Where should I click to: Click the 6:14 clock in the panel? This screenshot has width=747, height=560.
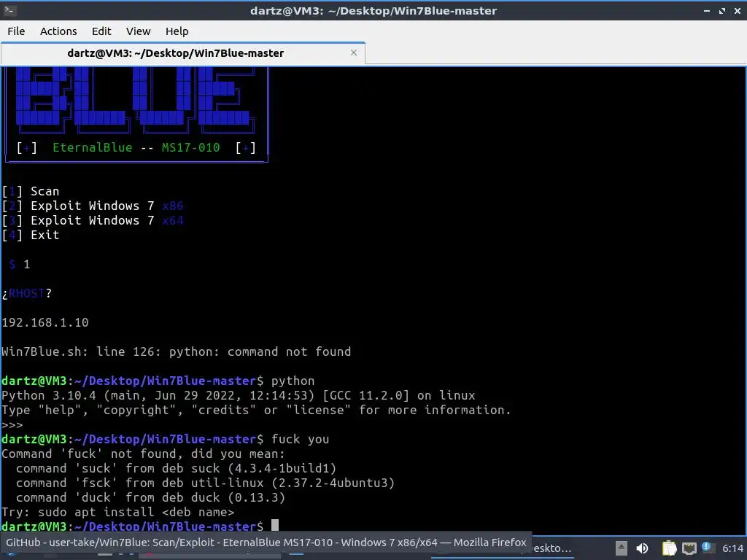[732, 548]
